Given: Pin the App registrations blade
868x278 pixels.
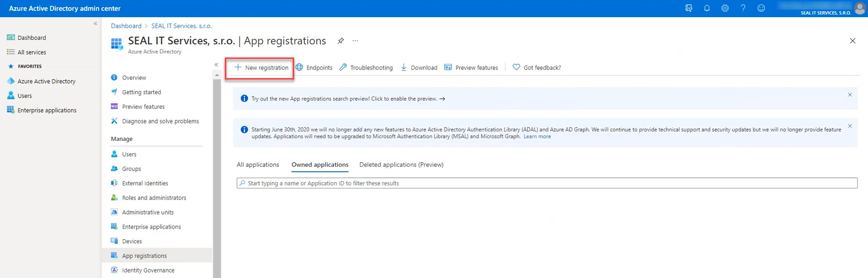Looking at the screenshot, I should tap(340, 41).
